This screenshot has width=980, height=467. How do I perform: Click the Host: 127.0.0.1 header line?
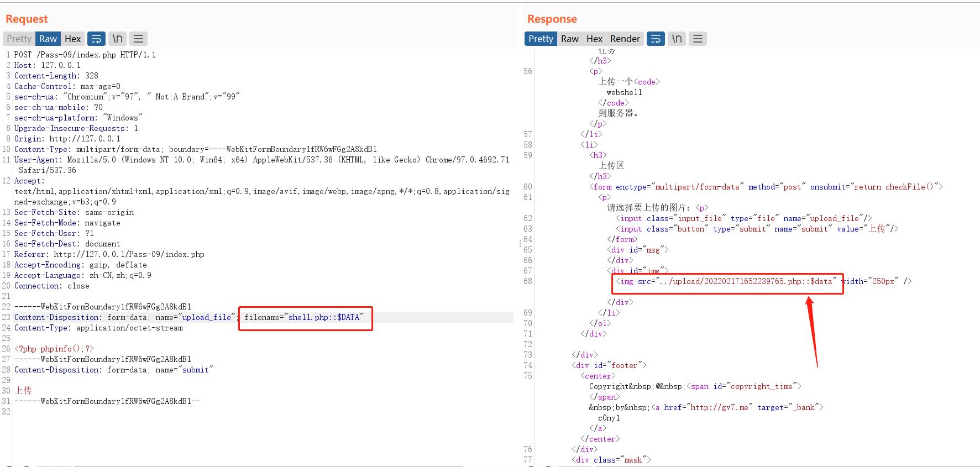pos(48,65)
